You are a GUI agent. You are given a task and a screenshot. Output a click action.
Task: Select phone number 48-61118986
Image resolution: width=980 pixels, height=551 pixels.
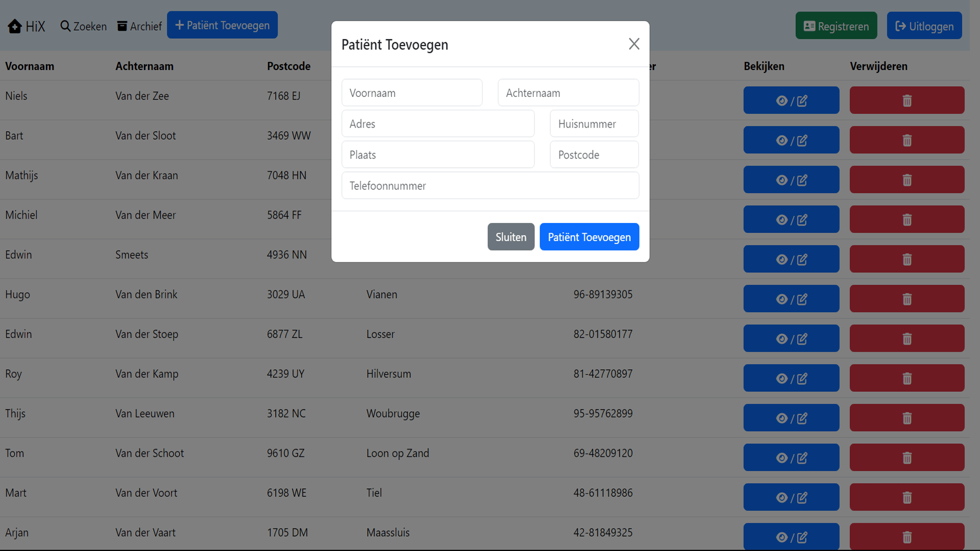tap(603, 493)
